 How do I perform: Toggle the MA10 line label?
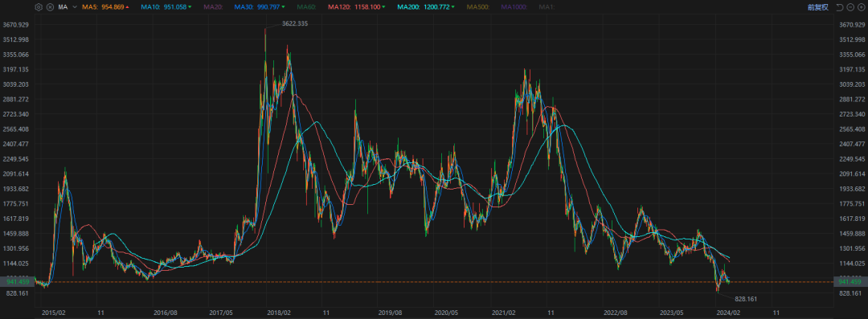point(166,7)
